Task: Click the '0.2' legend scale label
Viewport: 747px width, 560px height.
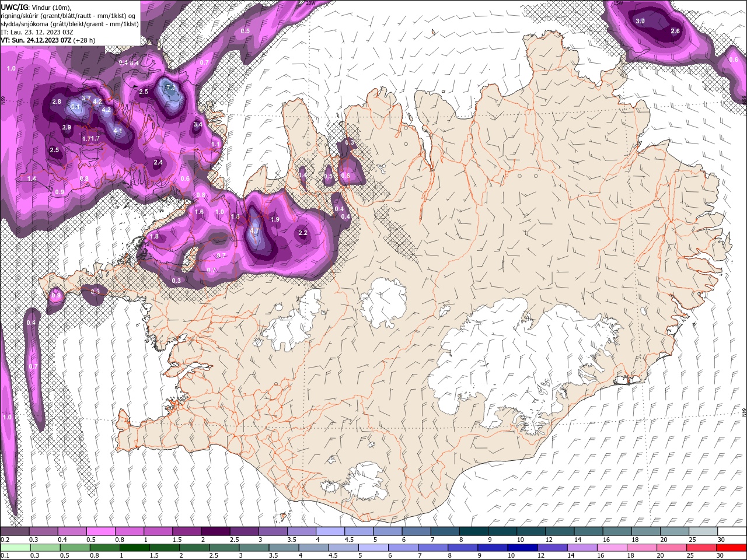Action: tap(5, 540)
